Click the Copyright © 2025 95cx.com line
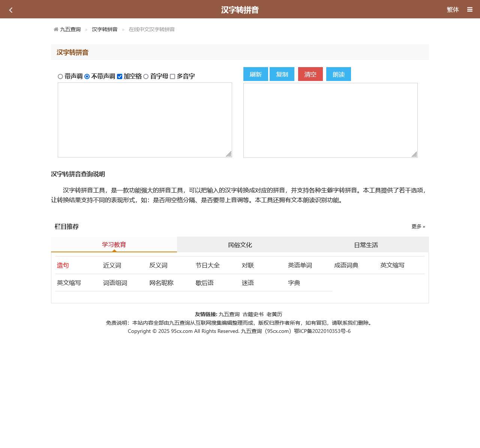 239,331
